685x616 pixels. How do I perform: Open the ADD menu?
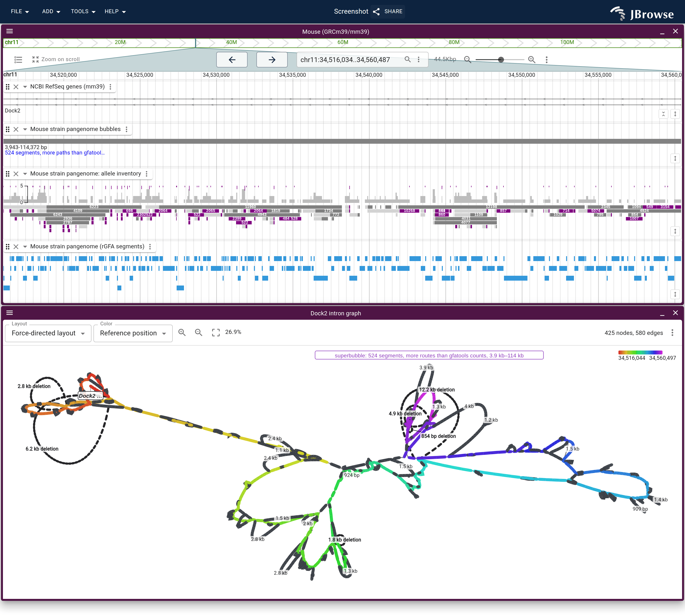51,11
